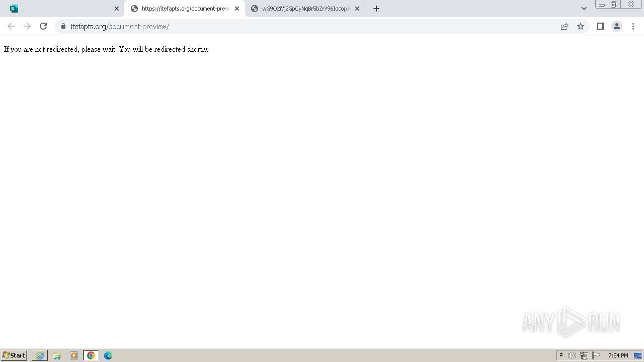Open the network status tray icon
644x362 pixels.
[x=584, y=355]
